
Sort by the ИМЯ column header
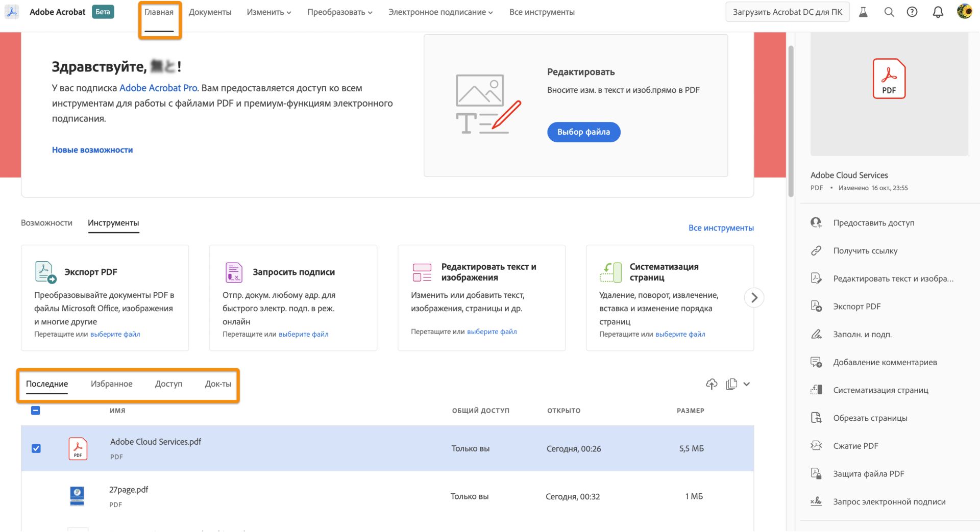pos(117,411)
